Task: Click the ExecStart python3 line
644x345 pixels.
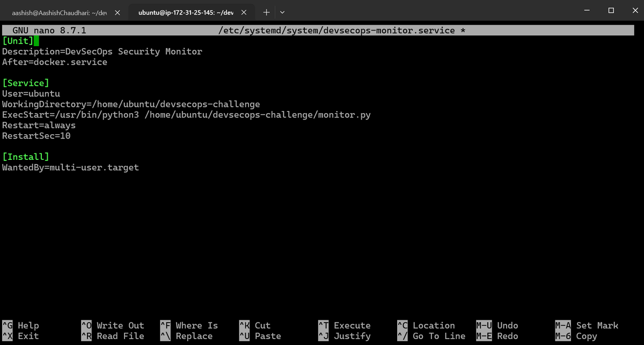Action: click(186, 115)
